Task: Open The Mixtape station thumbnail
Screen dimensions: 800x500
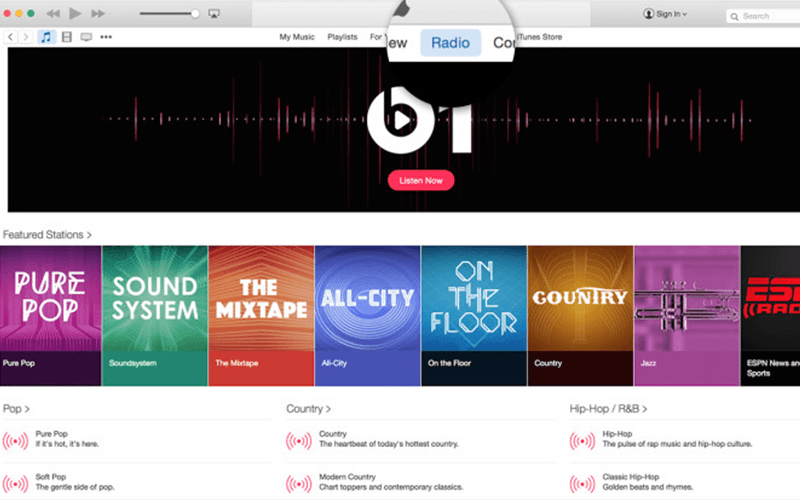Action: pos(260,300)
